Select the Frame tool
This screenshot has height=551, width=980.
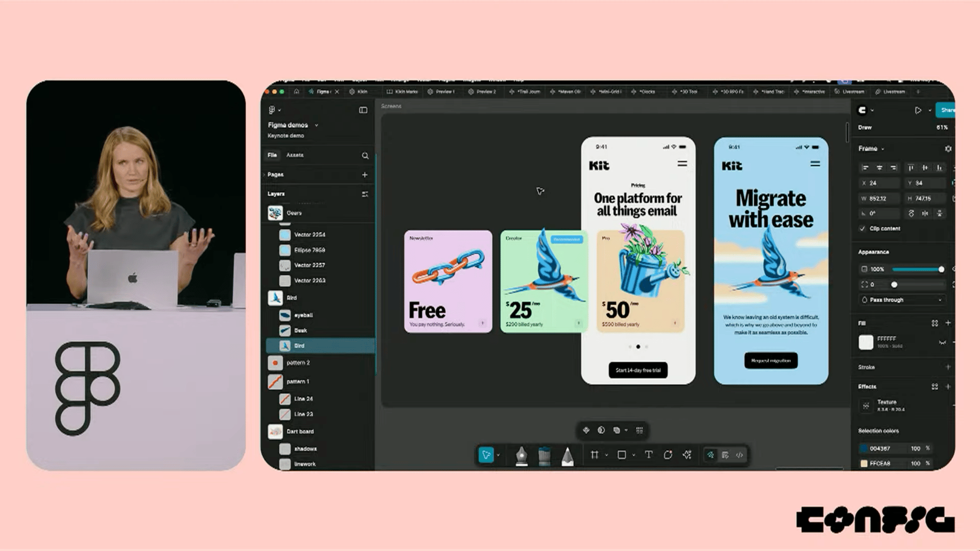pos(594,455)
